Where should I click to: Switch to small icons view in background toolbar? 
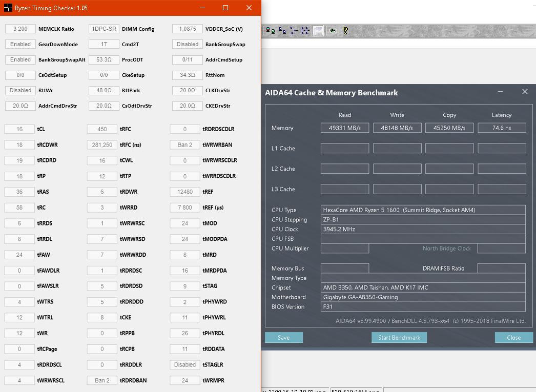282,31
